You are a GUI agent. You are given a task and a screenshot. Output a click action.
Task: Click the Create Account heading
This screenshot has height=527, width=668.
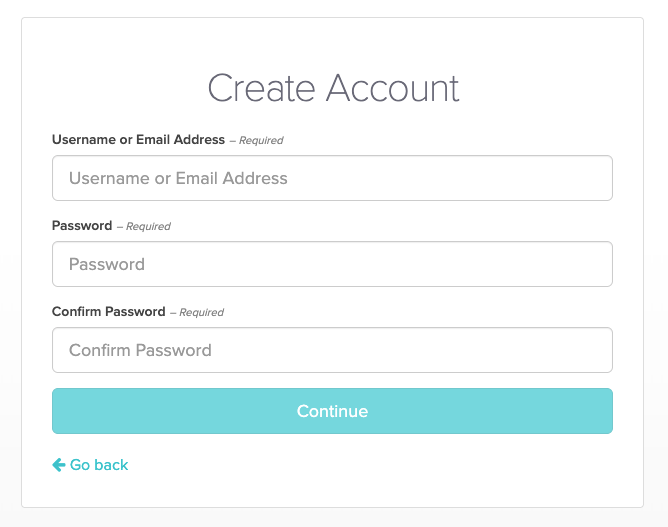click(333, 88)
